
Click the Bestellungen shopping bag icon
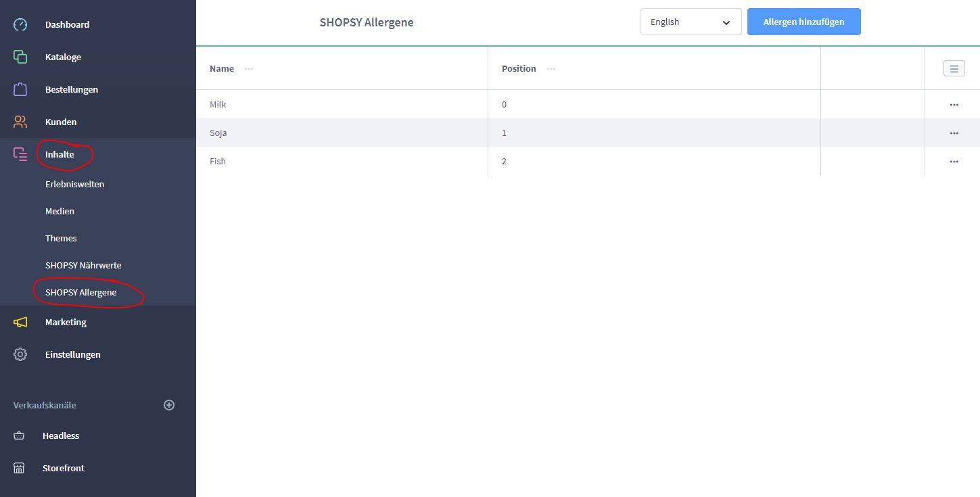coord(20,89)
